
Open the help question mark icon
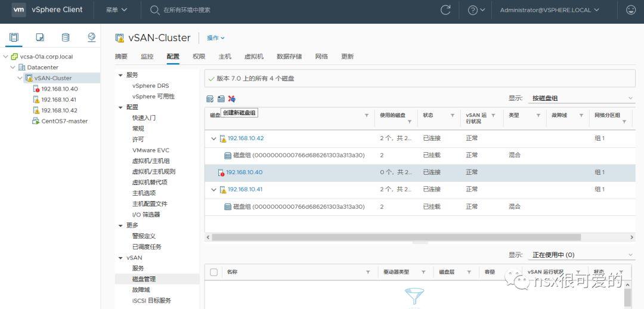pos(473,10)
